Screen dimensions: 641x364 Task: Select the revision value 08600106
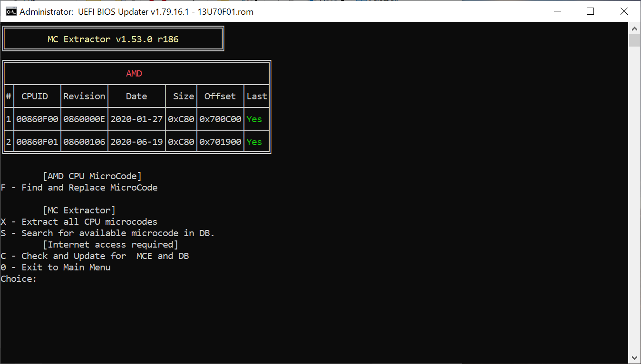point(84,142)
